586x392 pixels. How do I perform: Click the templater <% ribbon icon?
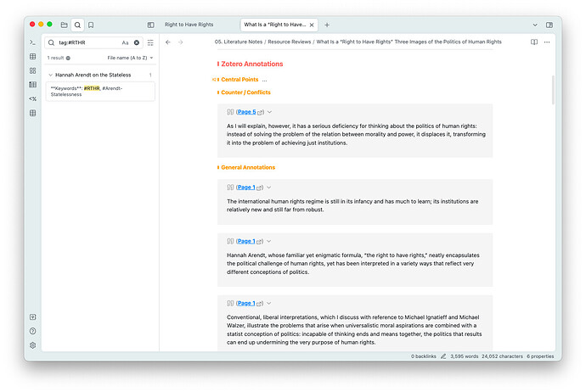click(32, 99)
